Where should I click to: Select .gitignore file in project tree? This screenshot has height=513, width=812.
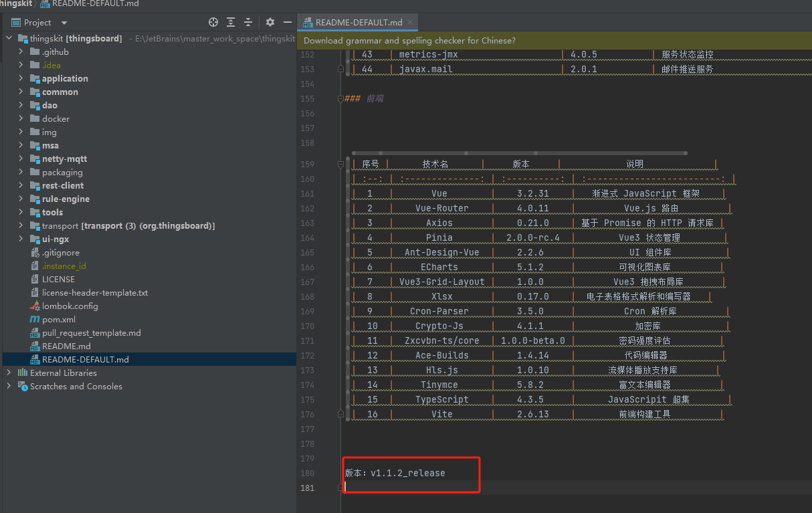coord(61,252)
